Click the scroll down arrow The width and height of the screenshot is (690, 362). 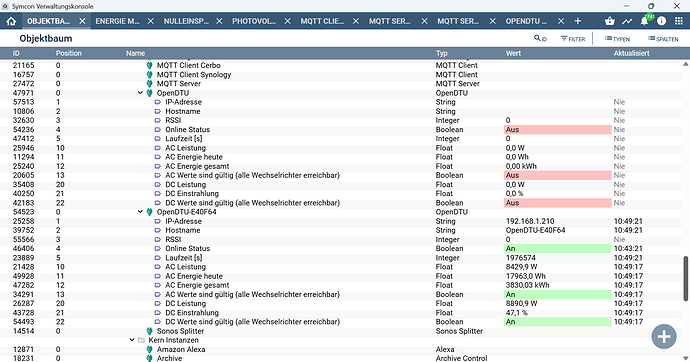[686, 358]
